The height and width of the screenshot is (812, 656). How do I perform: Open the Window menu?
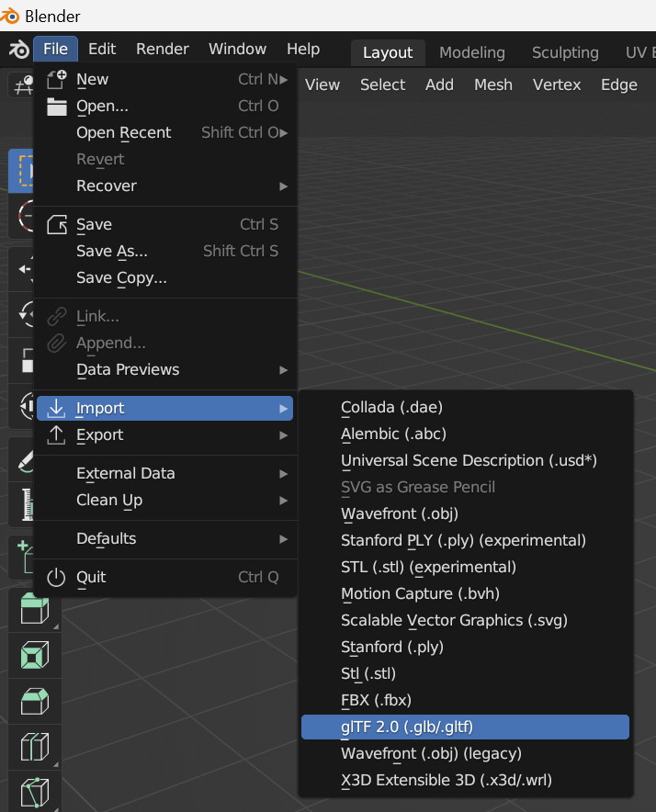pos(237,50)
